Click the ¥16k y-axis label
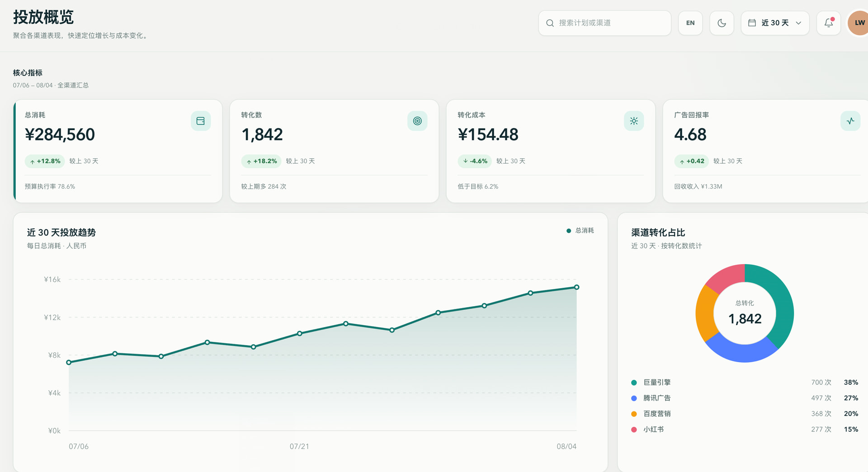Screen dimensions: 868x472 click(x=52, y=280)
